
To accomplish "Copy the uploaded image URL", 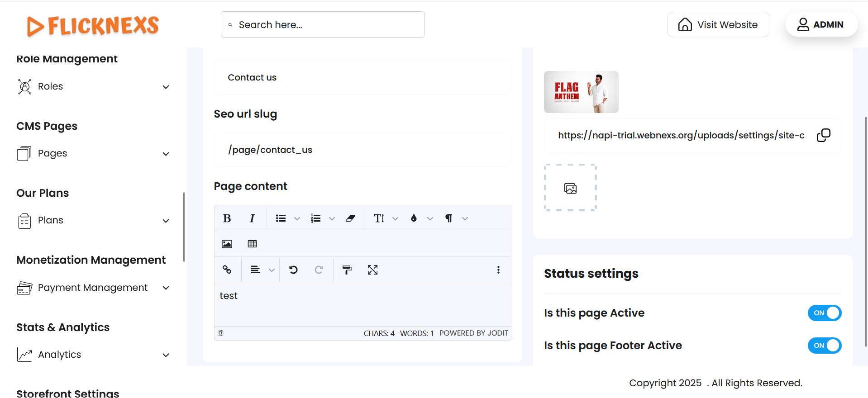I will point(823,135).
